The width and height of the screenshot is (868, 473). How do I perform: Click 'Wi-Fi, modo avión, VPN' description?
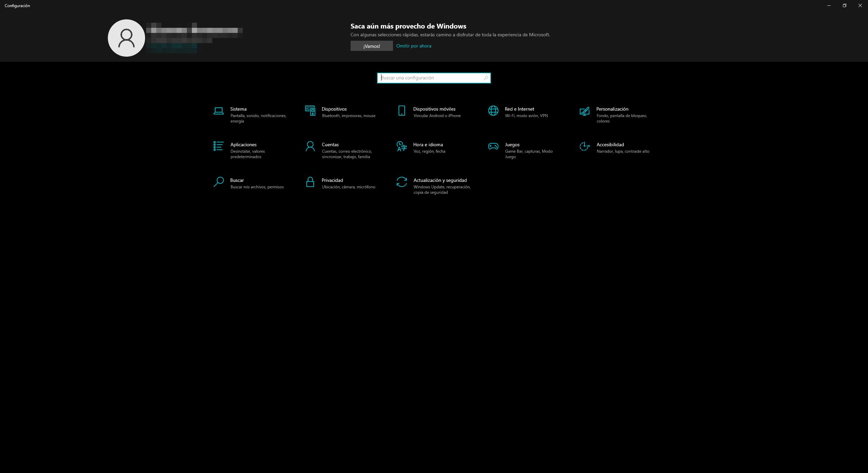526,116
